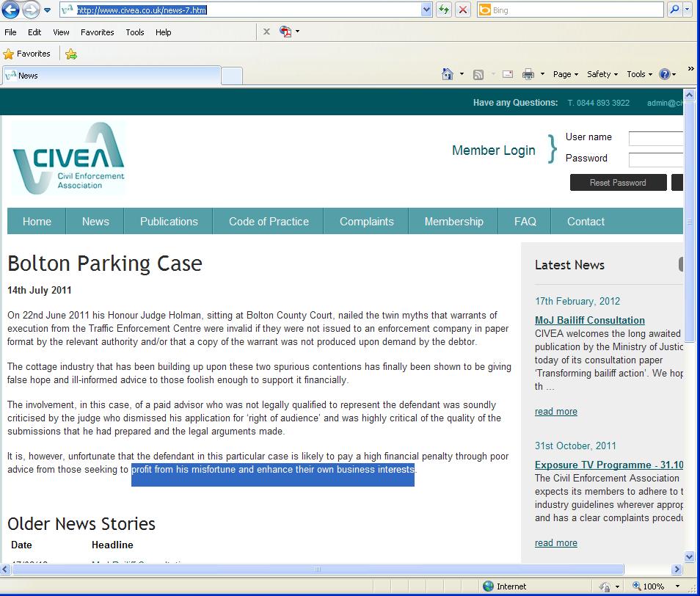Go to Home in site navigation

(x=37, y=222)
